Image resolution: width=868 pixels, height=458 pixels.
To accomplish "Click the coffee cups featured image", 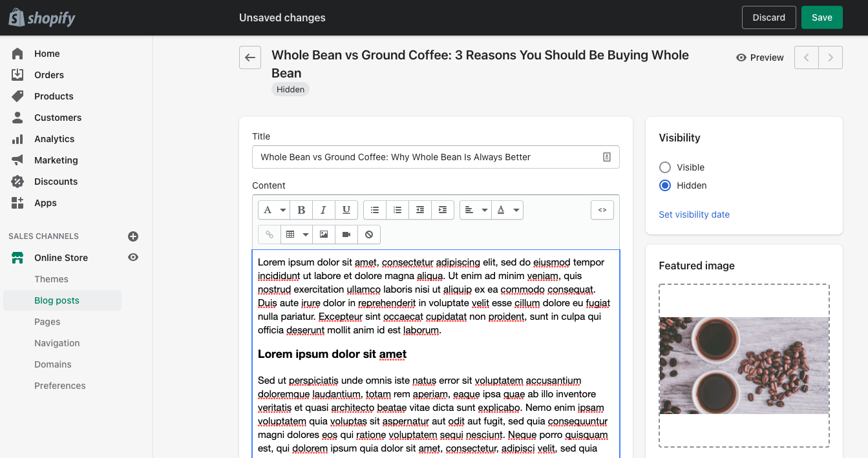I will tap(744, 366).
